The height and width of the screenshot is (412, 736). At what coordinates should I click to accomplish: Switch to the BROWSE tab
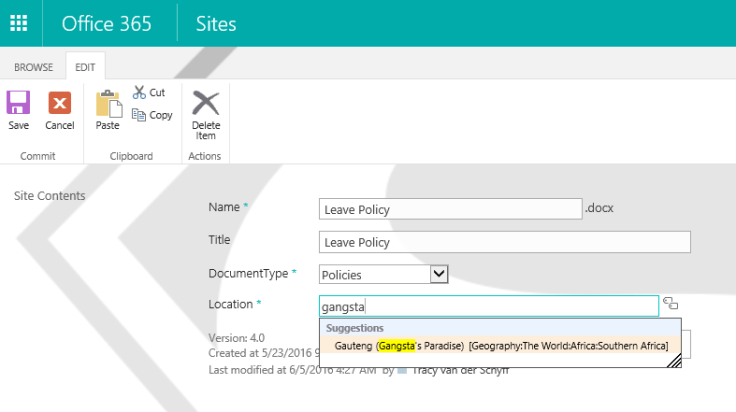point(33,67)
